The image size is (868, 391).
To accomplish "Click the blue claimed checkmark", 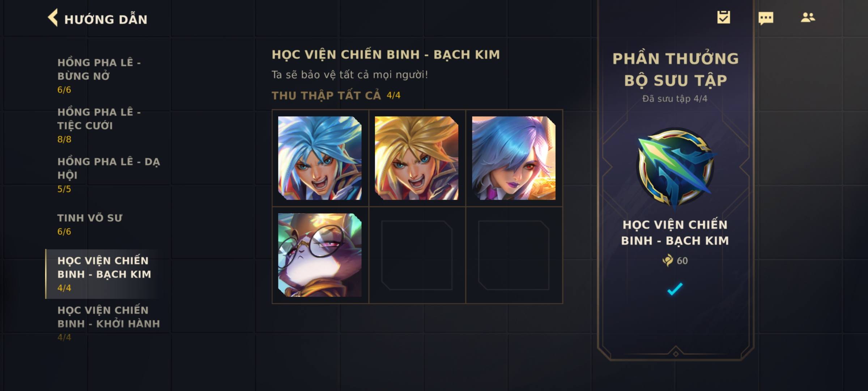I will [x=675, y=289].
